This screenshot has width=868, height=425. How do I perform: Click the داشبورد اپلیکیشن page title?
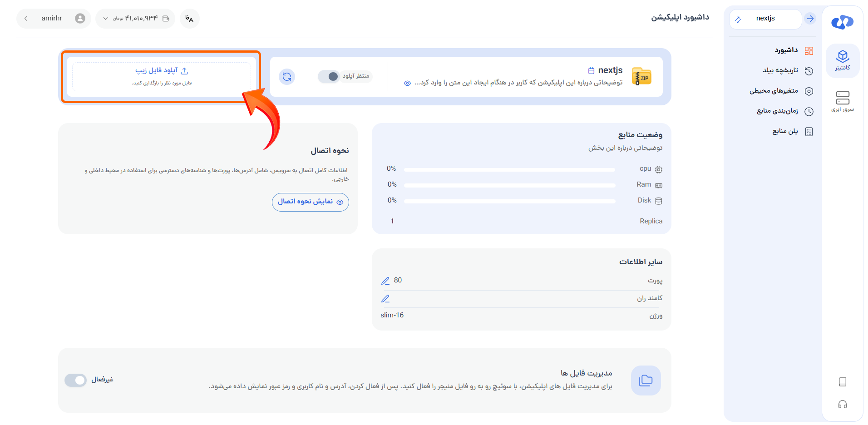pos(680,17)
